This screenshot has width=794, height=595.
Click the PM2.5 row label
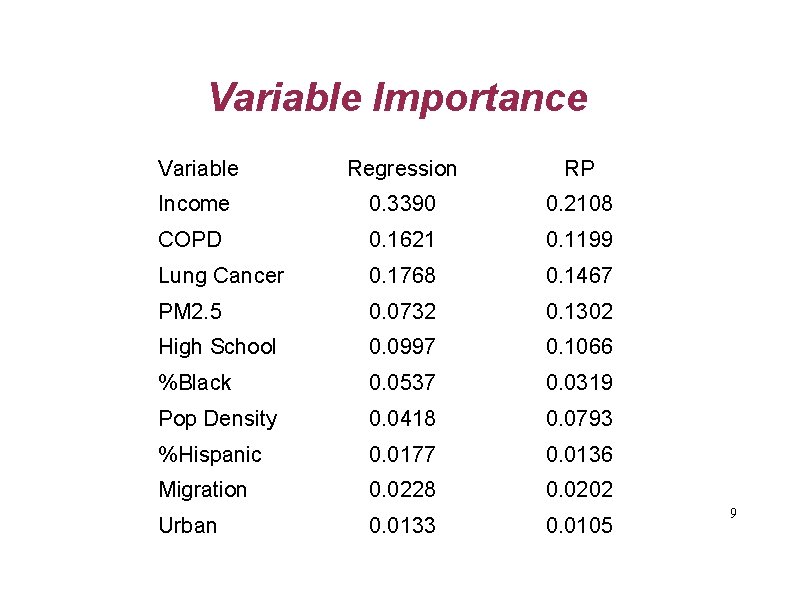tap(190, 311)
